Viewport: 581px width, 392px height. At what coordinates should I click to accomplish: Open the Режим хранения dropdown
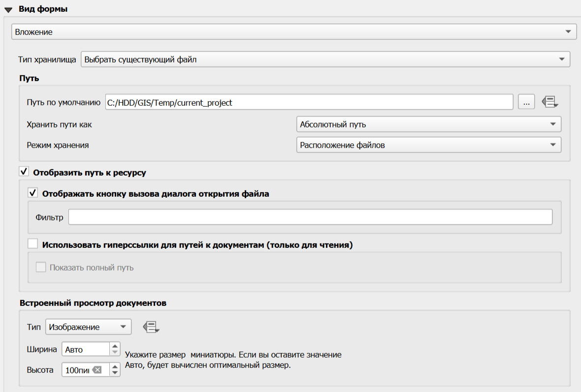(428, 145)
